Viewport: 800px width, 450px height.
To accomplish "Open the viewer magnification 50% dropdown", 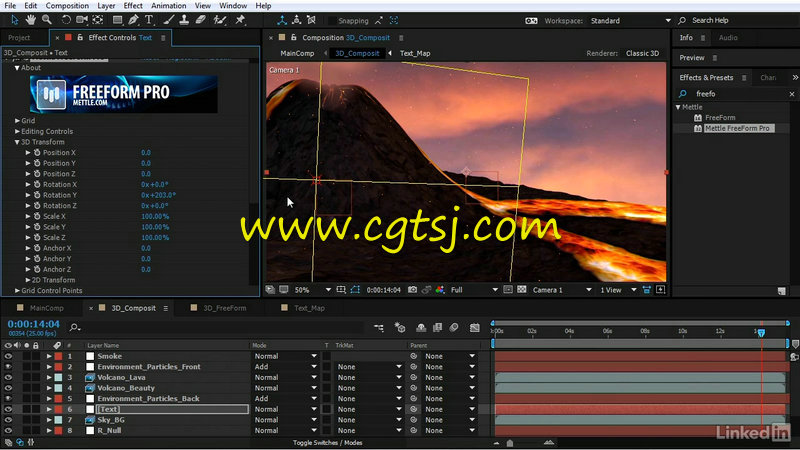I will tap(313, 290).
